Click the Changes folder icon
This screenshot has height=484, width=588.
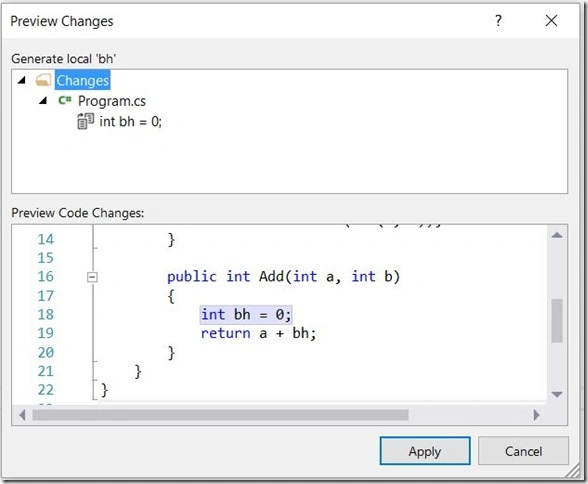pos(44,80)
